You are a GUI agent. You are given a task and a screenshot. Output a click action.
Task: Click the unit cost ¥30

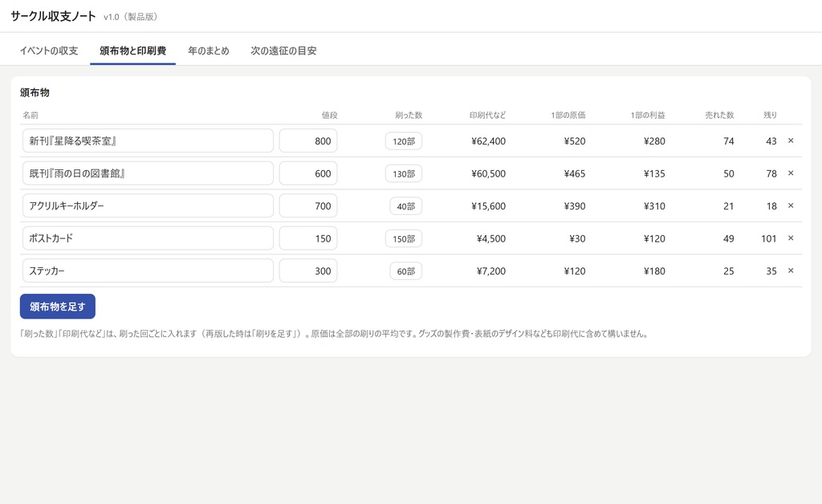[577, 238]
